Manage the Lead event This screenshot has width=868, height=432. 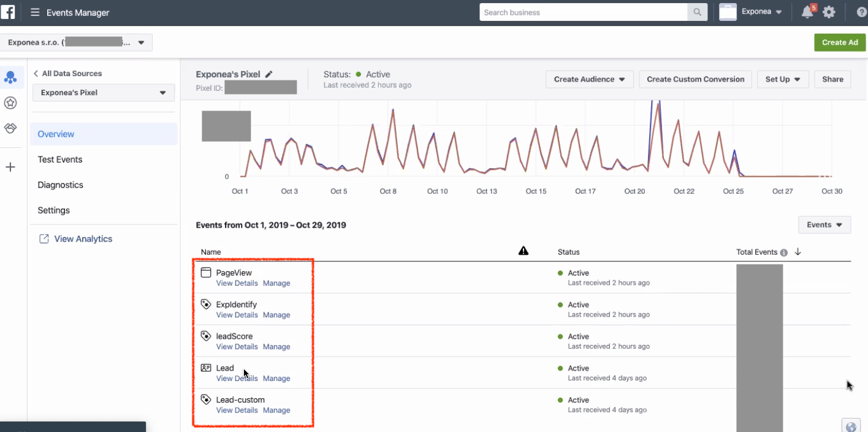click(276, 379)
